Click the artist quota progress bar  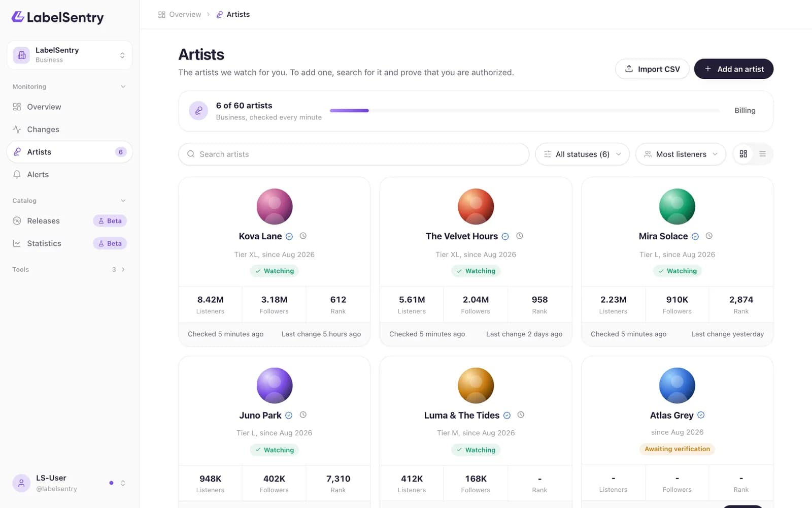coord(524,110)
